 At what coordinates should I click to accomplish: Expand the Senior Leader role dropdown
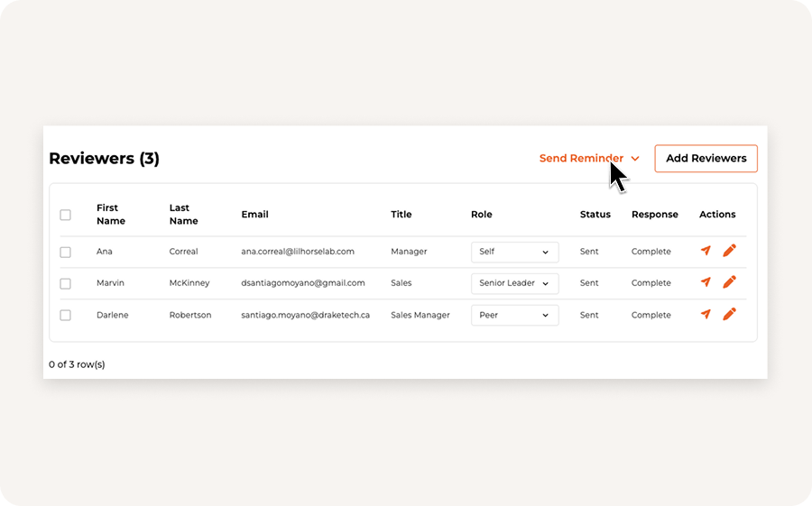[515, 284]
